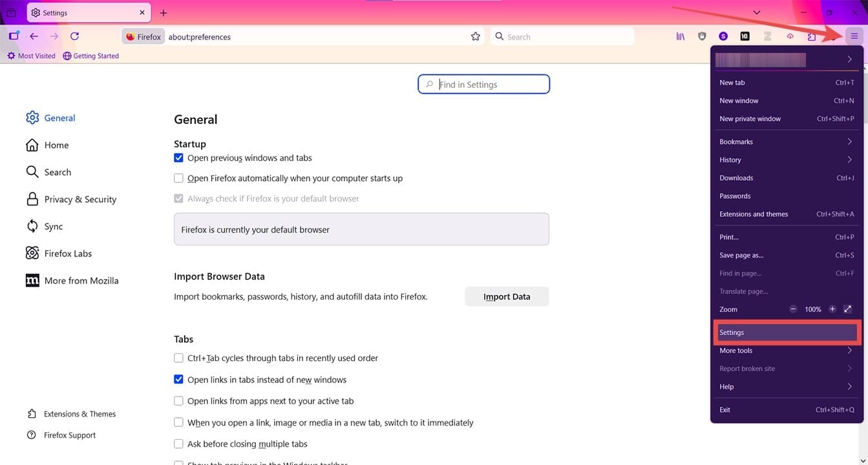The width and height of the screenshot is (868, 465).
Task: Click the black 10 extension icon
Action: tap(745, 37)
